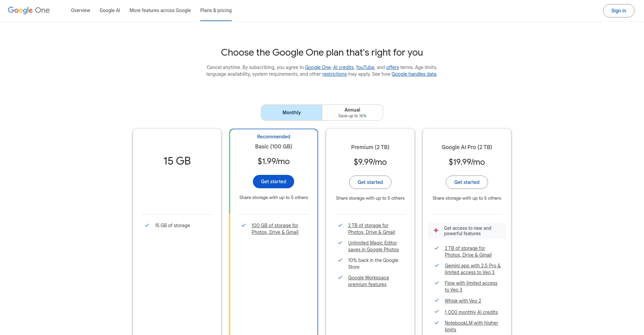Image resolution: width=644 pixels, height=335 pixels.
Task: Click checkmark beside 1,000 monthly AI credits
Action: click(x=437, y=312)
